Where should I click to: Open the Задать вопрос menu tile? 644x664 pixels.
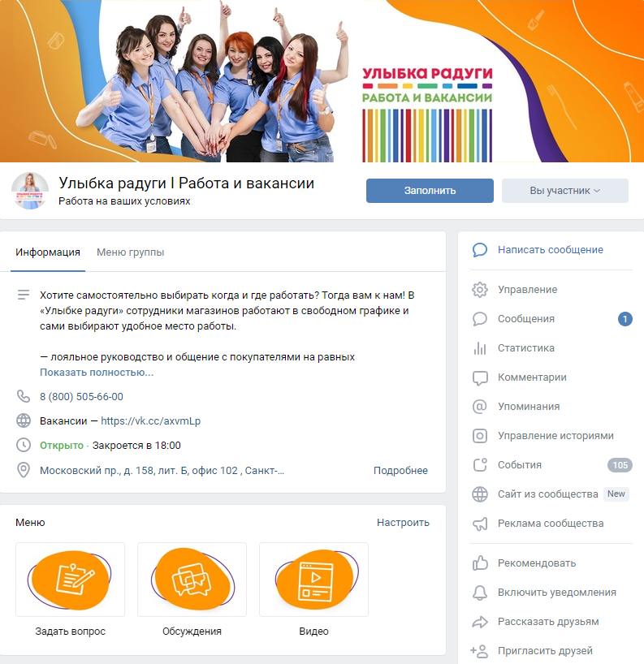[x=71, y=590]
